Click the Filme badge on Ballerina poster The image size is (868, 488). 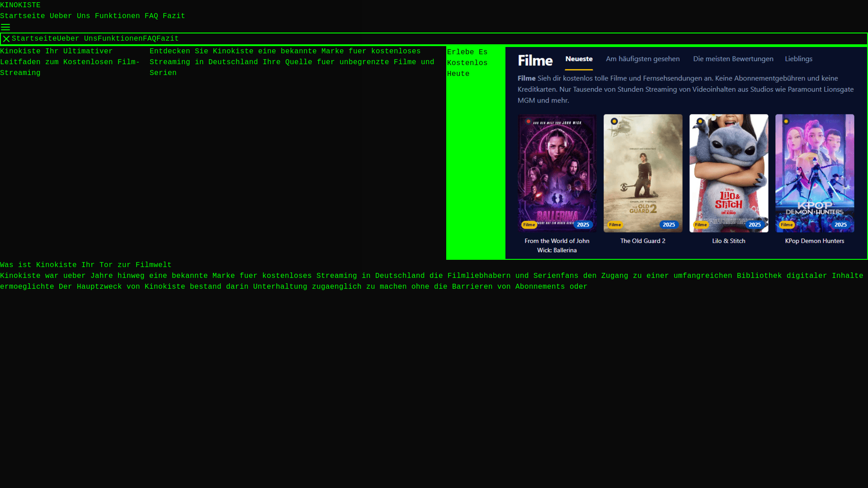click(x=529, y=225)
